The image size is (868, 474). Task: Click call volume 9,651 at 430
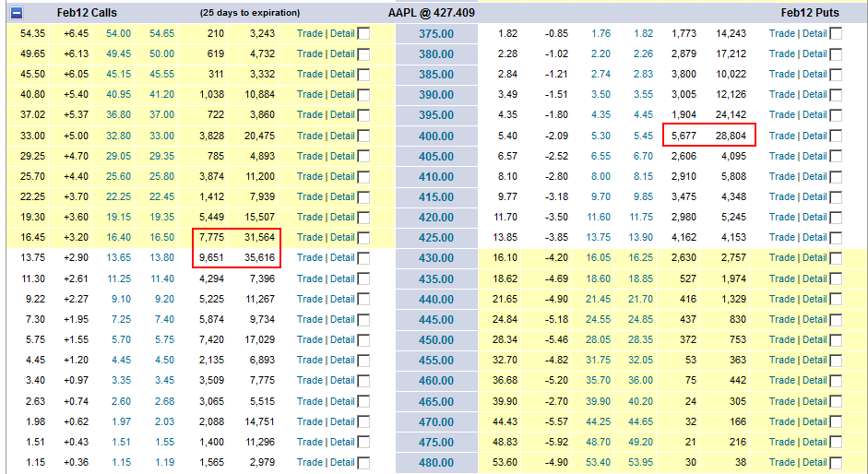click(211, 257)
